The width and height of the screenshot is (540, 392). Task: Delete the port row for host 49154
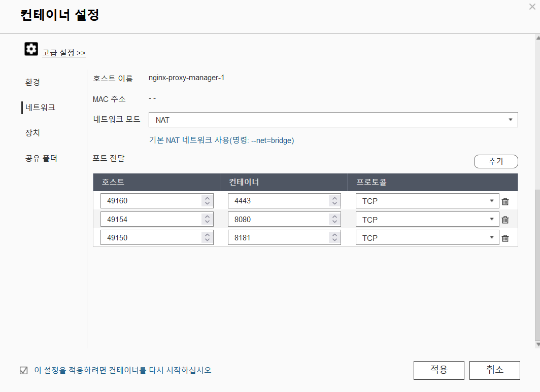click(x=505, y=220)
